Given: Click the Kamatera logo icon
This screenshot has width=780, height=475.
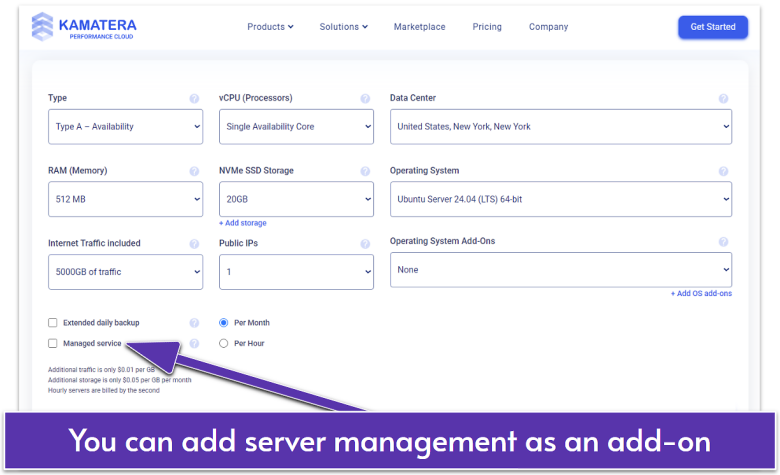Looking at the screenshot, I should [x=43, y=27].
